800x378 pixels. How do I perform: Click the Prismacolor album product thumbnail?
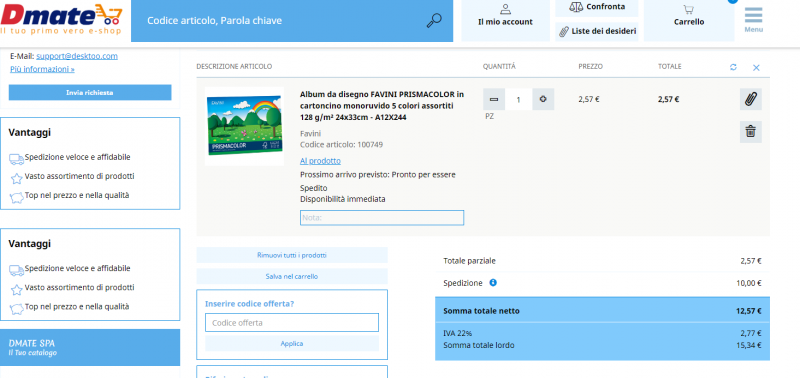coord(244,126)
